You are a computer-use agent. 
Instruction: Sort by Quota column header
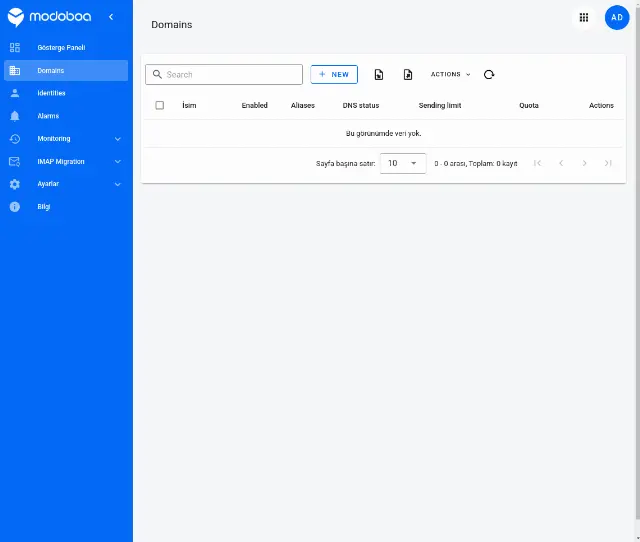[x=529, y=105]
